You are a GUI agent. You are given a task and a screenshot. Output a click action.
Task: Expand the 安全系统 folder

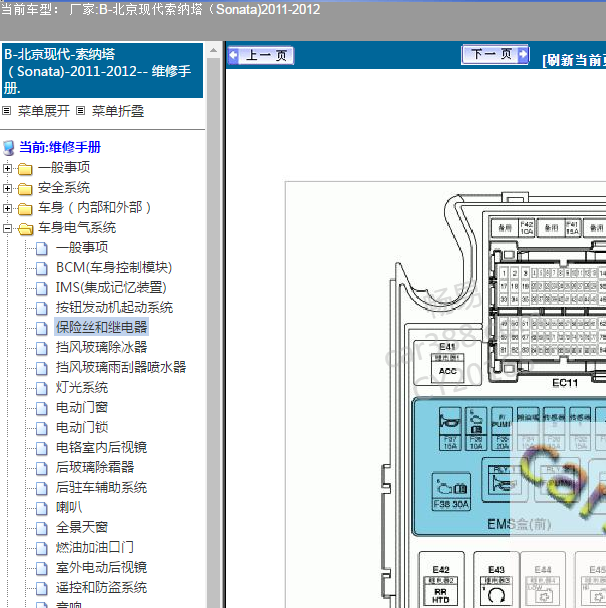(7, 188)
